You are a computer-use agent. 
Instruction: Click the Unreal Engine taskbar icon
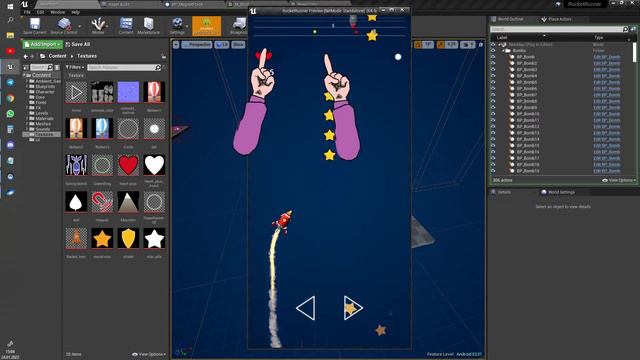(10, 67)
